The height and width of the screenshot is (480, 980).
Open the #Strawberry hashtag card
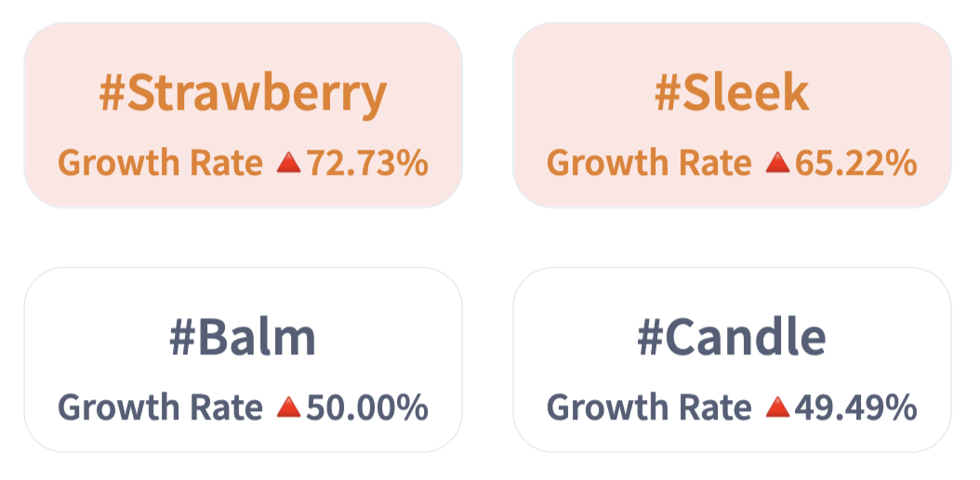coord(243,115)
